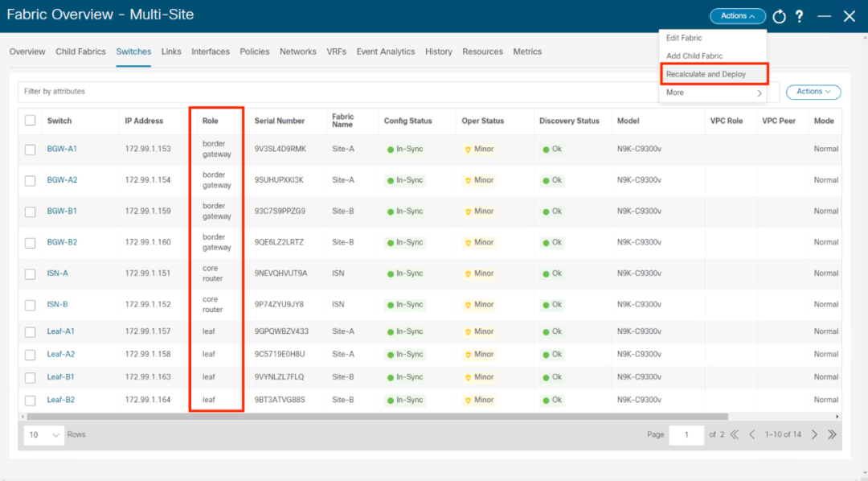Click the Role column header
The width and height of the screenshot is (868, 481).
pyautogui.click(x=211, y=121)
